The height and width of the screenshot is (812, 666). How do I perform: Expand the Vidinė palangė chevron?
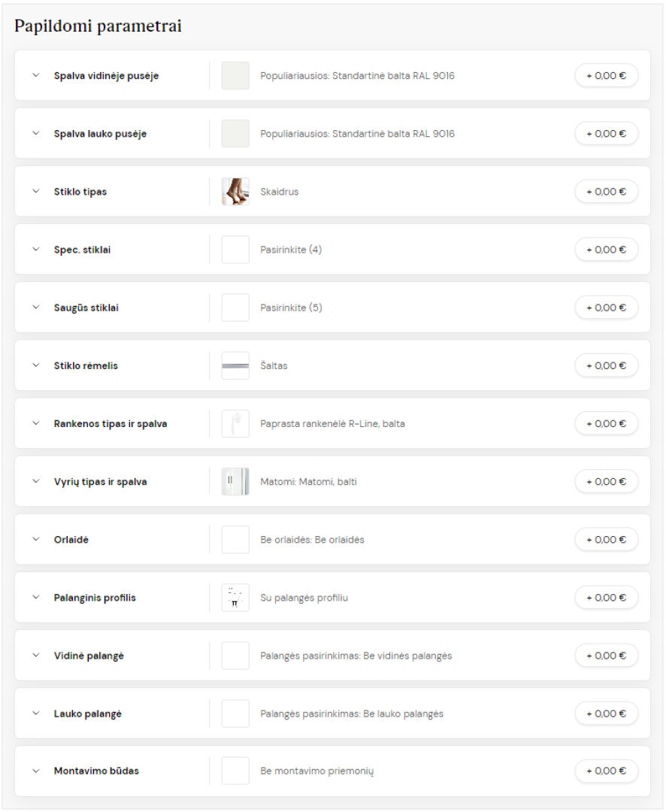coord(36,655)
